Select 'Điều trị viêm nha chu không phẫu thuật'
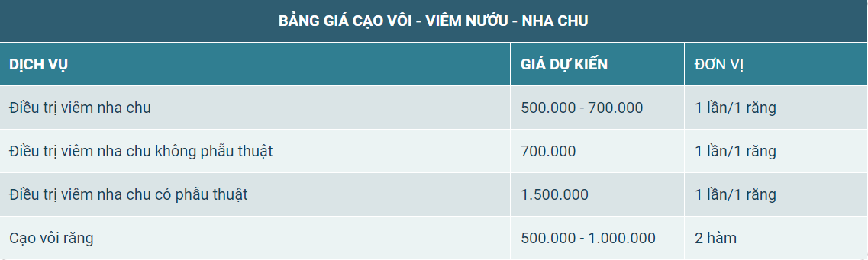Screen dimensions: 868x260 [141, 151]
